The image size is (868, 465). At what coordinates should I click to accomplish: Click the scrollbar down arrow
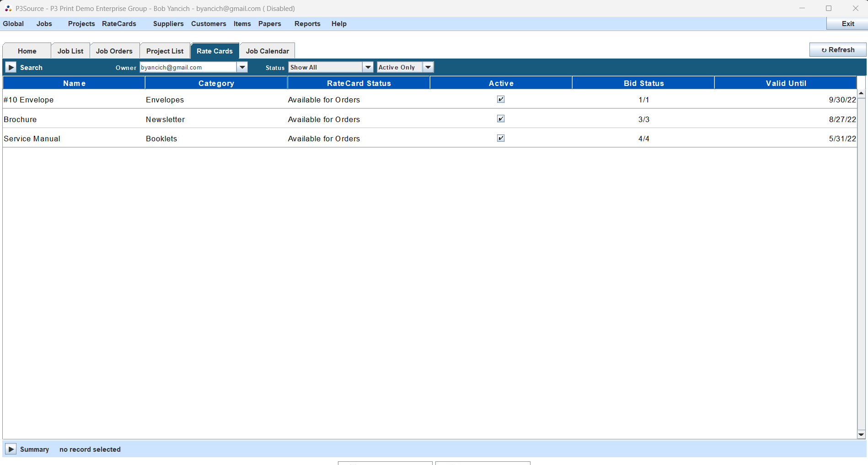click(x=861, y=435)
